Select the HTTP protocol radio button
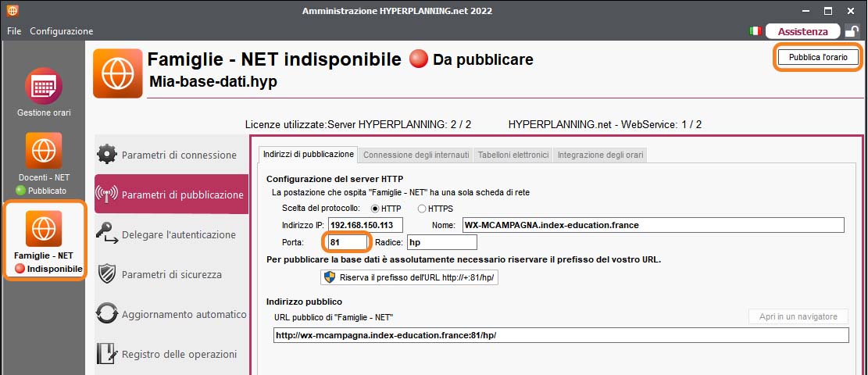Viewport: 868px width, 375px height. 375,209
